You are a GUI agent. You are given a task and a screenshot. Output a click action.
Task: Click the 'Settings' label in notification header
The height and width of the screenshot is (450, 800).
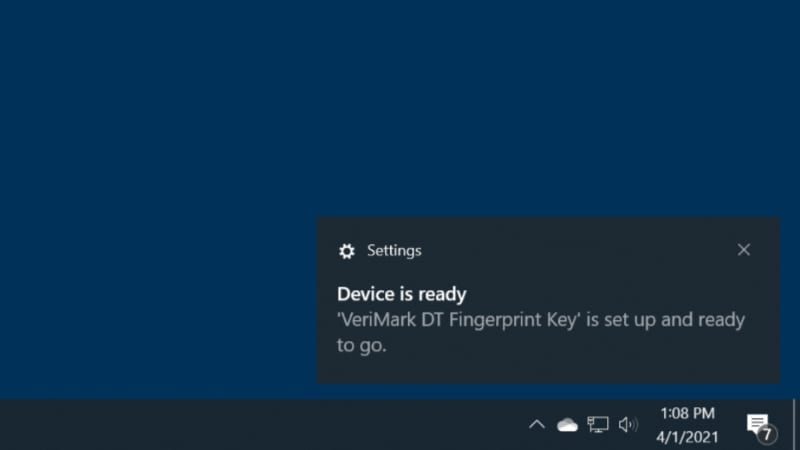[394, 251]
